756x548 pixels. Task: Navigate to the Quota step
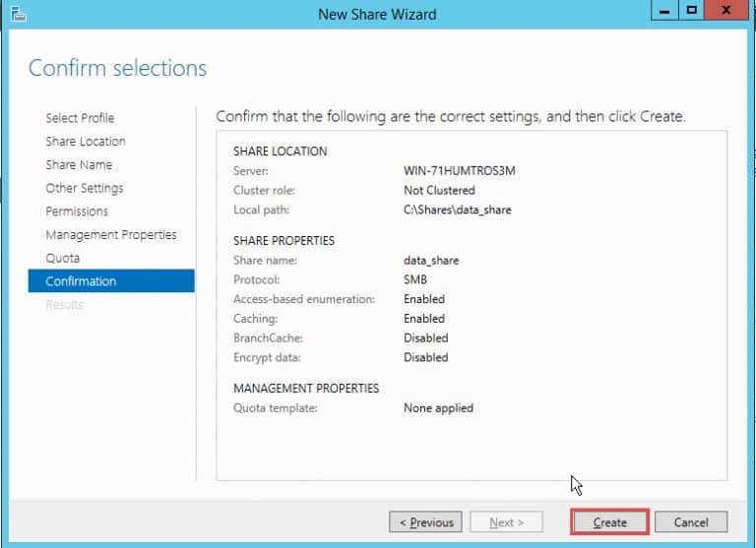point(62,258)
